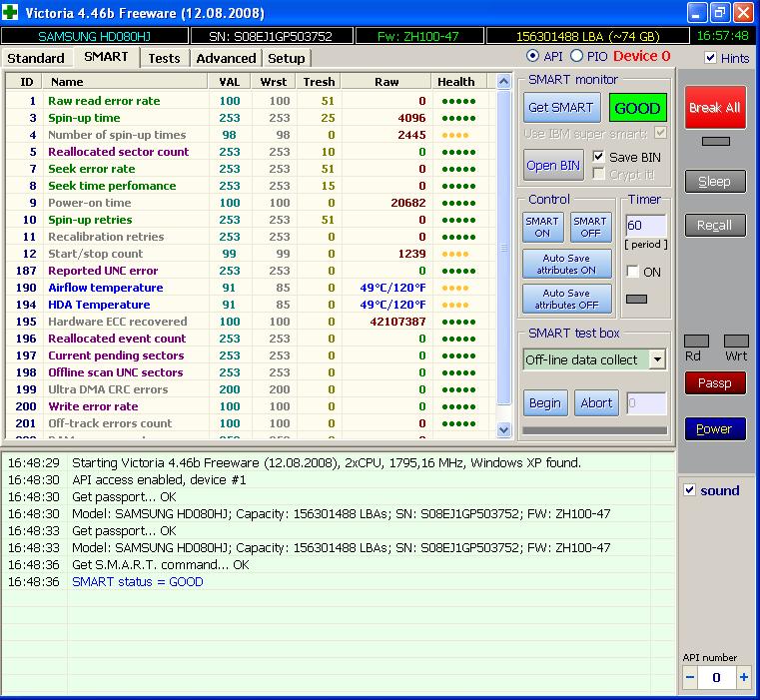760x700 pixels.
Task: Click the Raw column header
Action: point(386,82)
